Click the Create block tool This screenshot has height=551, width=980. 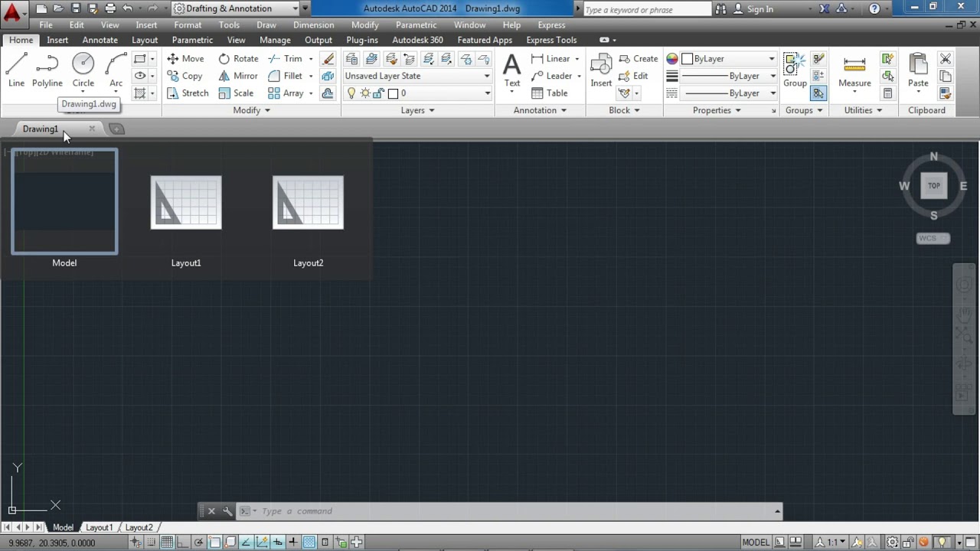638,59
